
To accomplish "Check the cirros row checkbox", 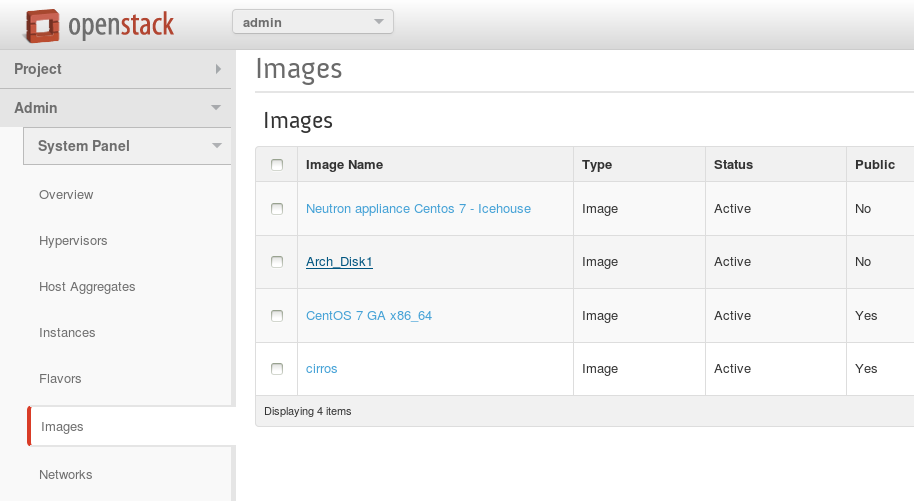I will click(277, 369).
